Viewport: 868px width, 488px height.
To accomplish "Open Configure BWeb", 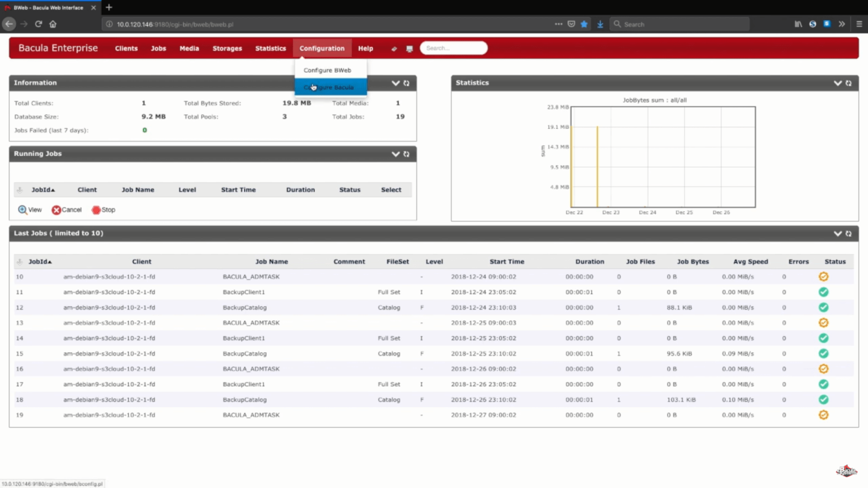I will [x=327, y=70].
